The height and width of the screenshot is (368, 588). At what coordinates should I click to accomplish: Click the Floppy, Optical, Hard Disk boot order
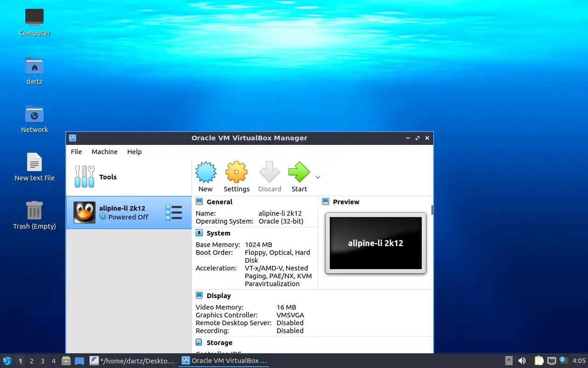coord(277,256)
